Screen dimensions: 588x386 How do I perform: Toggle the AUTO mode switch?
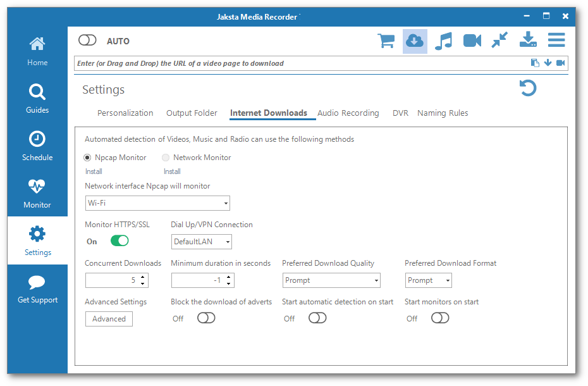87,40
